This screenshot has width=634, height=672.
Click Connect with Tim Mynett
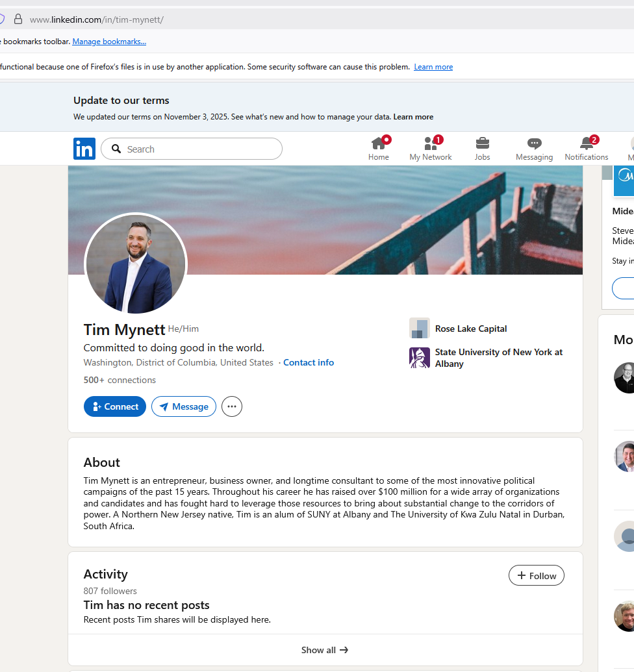(x=115, y=406)
